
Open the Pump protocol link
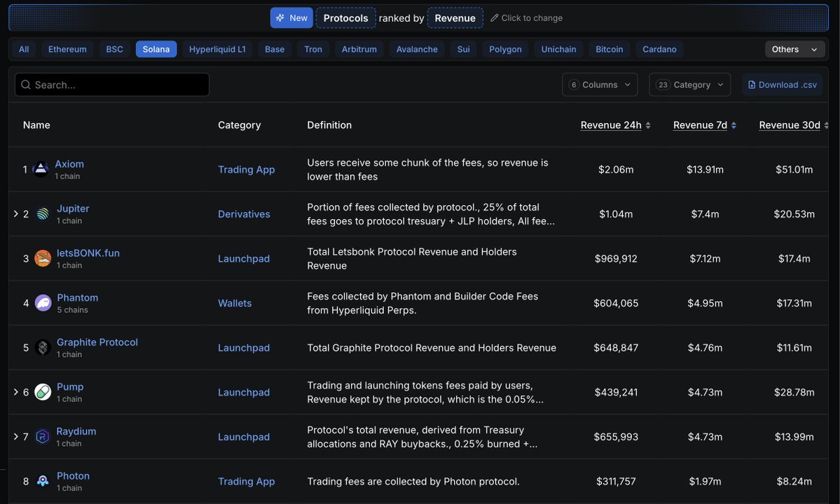pos(69,386)
